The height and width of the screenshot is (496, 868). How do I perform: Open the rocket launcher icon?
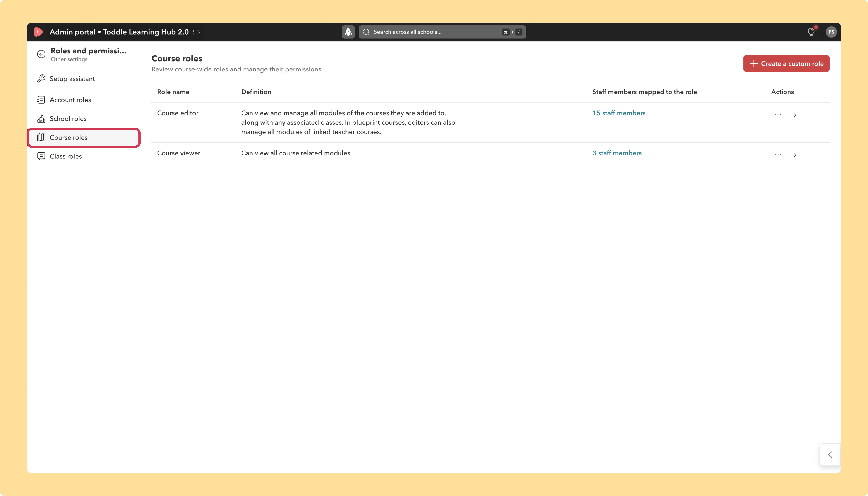tap(348, 32)
